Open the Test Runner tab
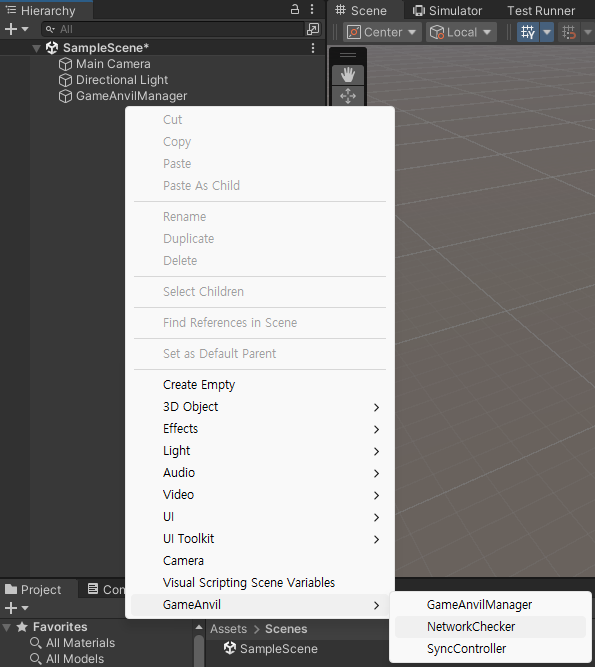The image size is (595, 667). pos(541,11)
